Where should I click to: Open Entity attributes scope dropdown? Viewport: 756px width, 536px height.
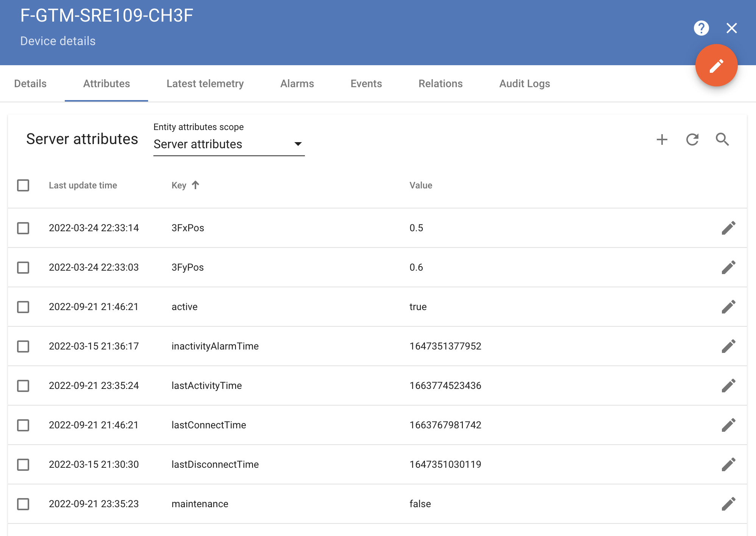click(x=228, y=144)
